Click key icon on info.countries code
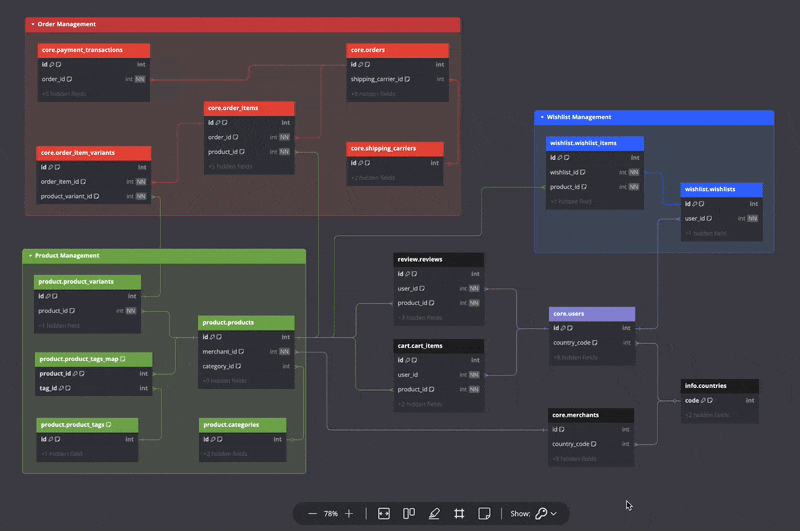The image size is (800, 531). tap(703, 400)
